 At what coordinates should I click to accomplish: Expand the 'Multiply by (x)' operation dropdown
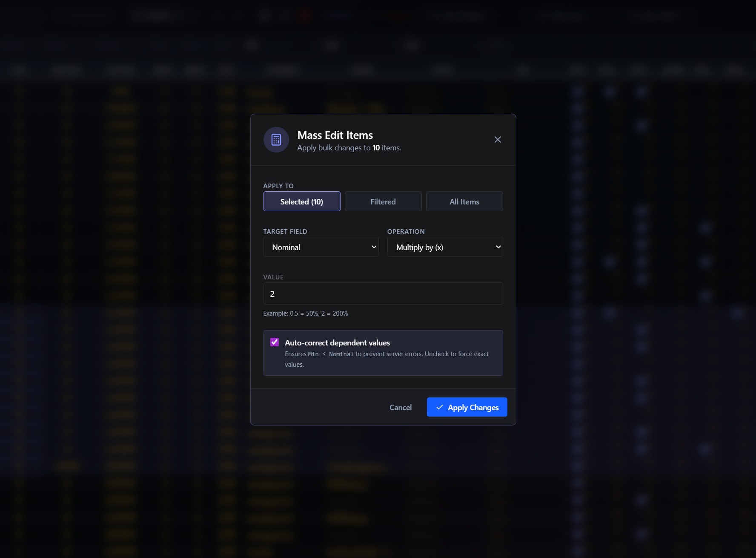(444, 247)
